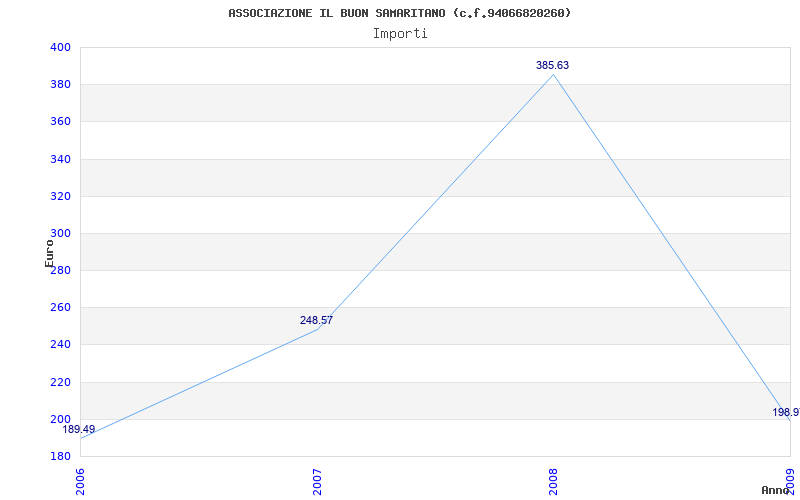
Task: Click the 220 y-axis tick label
Action: pos(60,382)
